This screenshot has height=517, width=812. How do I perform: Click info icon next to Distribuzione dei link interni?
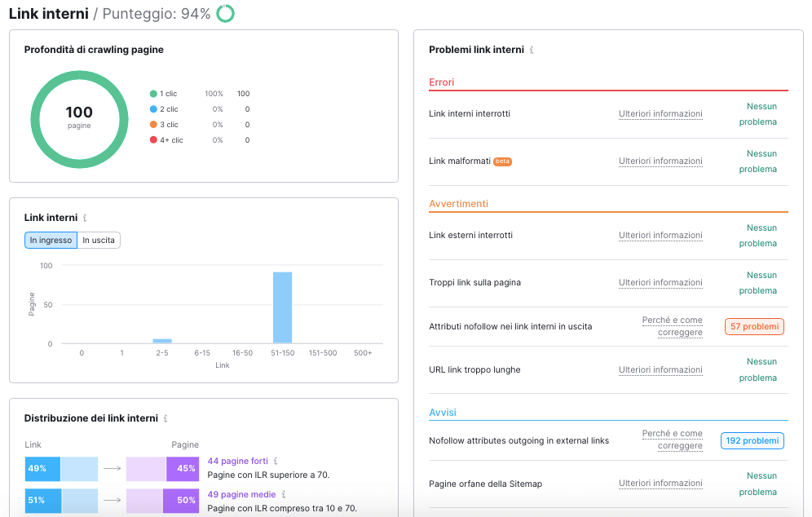point(165,418)
